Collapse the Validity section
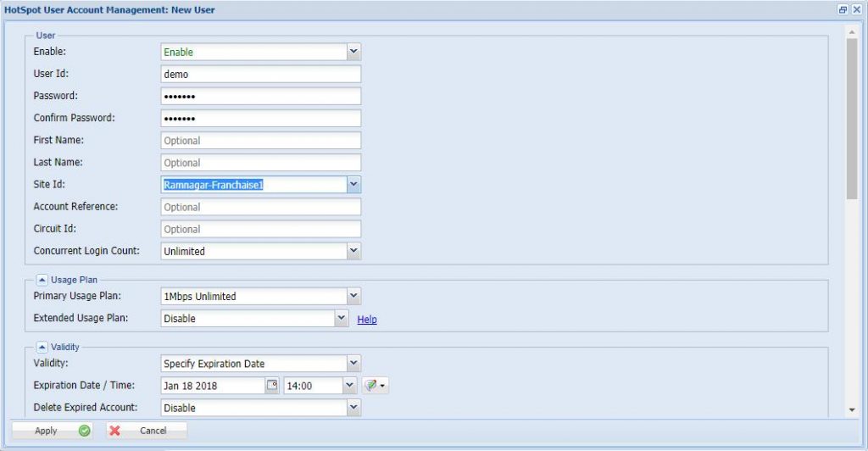The height and width of the screenshot is (451, 868). click(42, 347)
